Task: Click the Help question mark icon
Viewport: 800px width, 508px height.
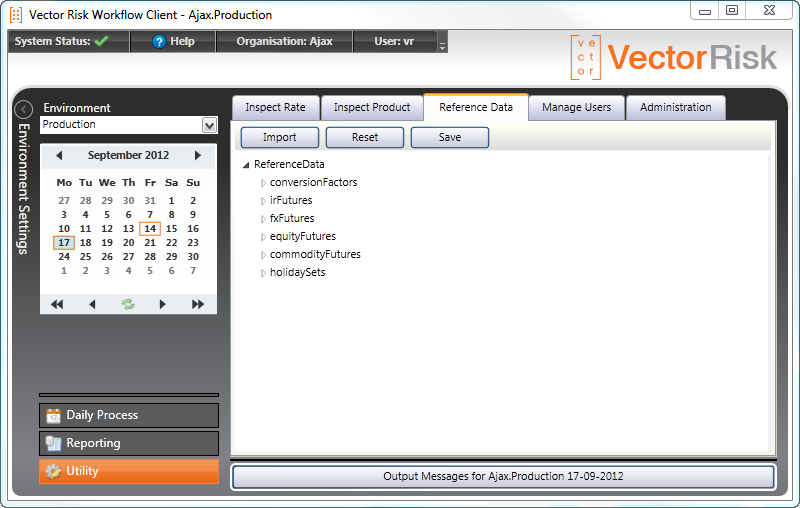Action: (x=159, y=42)
